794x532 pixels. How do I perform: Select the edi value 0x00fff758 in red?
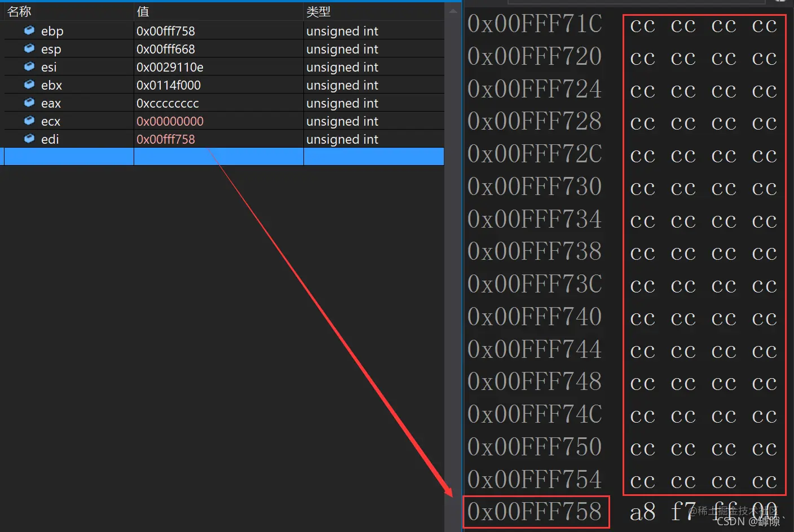click(x=166, y=139)
